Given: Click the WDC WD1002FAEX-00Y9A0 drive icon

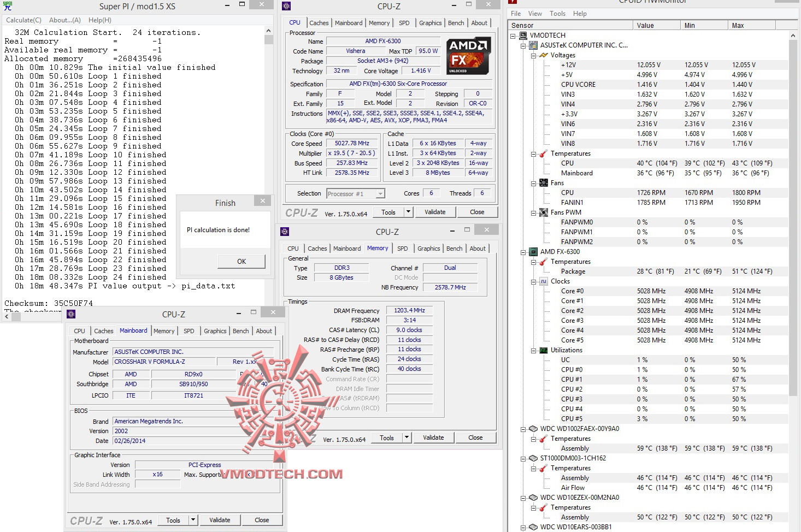Looking at the screenshot, I should (x=534, y=429).
